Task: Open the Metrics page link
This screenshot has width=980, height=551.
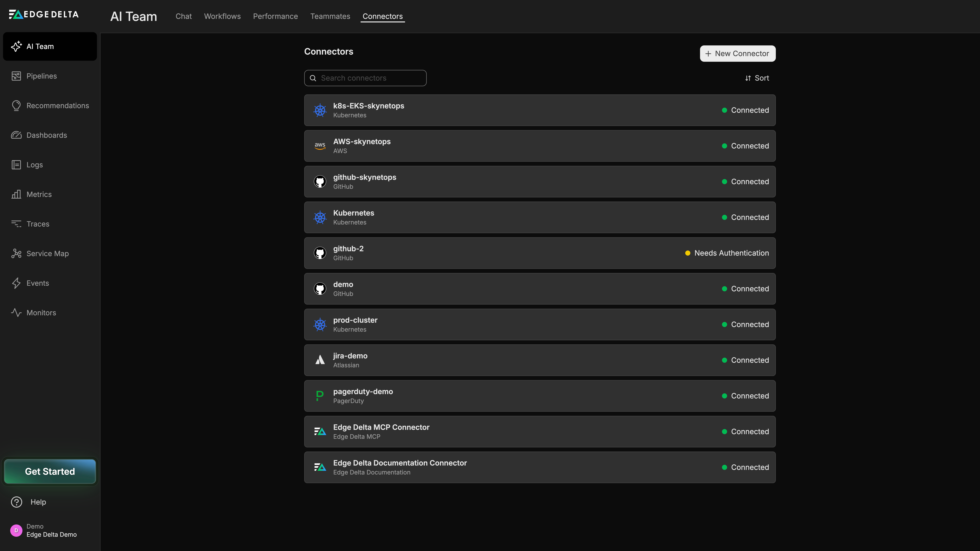Action: tap(50, 194)
